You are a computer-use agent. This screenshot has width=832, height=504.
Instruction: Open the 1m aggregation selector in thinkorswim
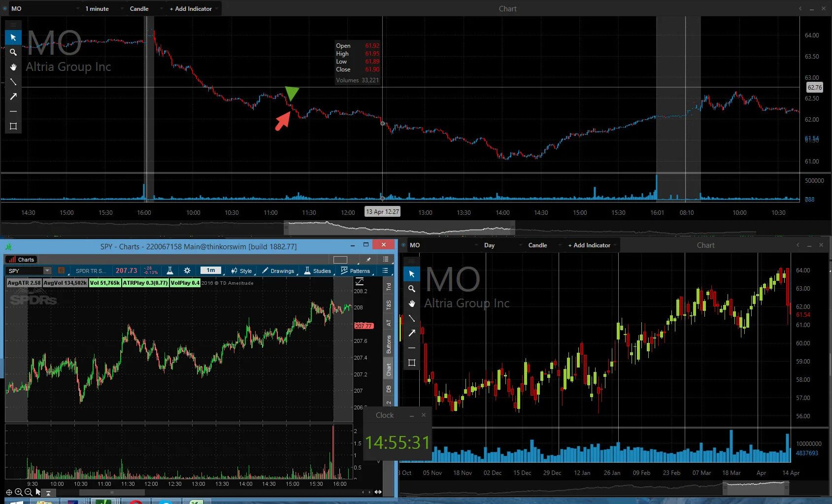pos(211,270)
